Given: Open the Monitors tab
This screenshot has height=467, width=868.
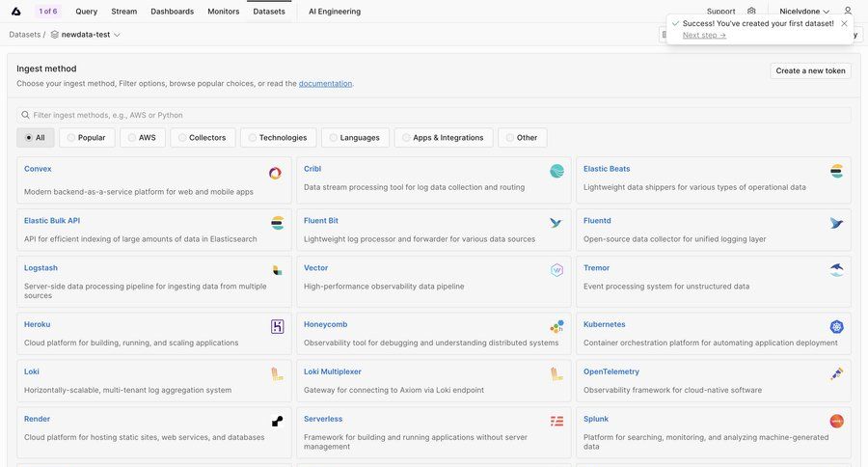Looking at the screenshot, I should (x=224, y=11).
